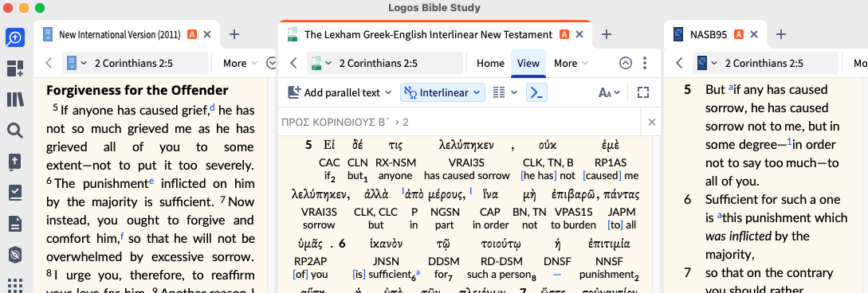Image resolution: width=868 pixels, height=293 pixels.
Task: Close the NASB95 tab
Action: pos(753,34)
